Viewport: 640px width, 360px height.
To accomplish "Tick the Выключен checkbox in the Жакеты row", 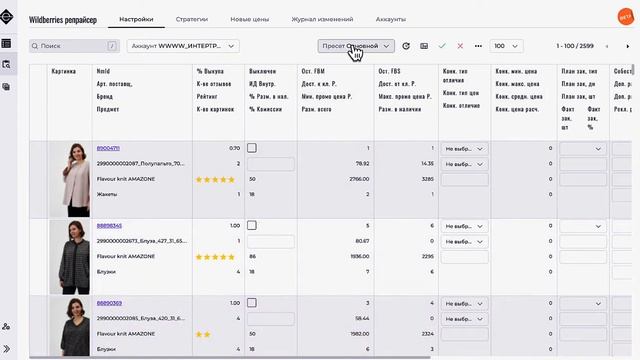I will coord(252,148).
